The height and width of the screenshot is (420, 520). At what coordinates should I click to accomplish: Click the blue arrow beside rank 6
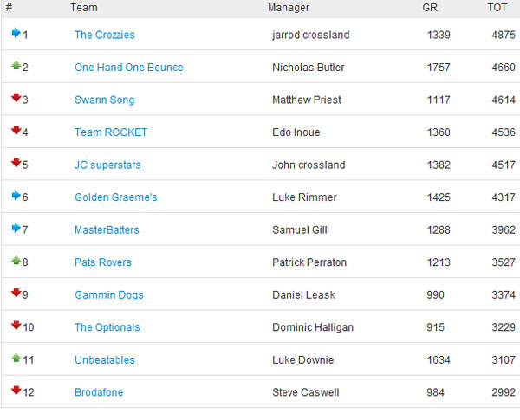point(16,197)
